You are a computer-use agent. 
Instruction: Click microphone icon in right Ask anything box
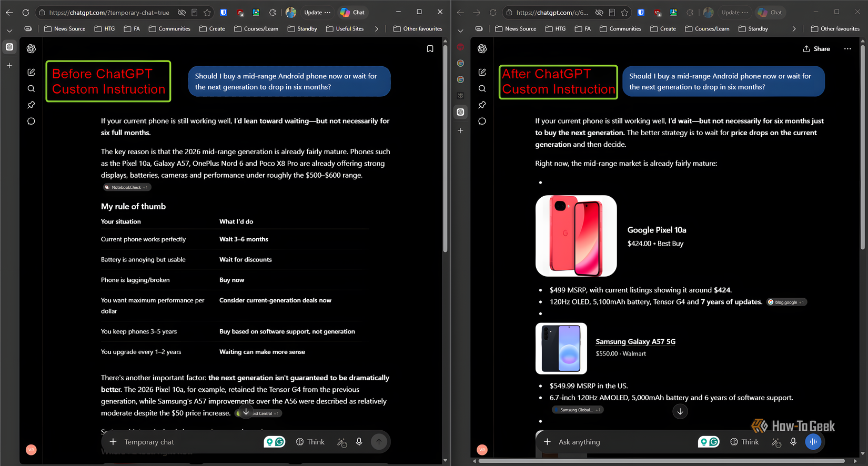pos(793,442)
